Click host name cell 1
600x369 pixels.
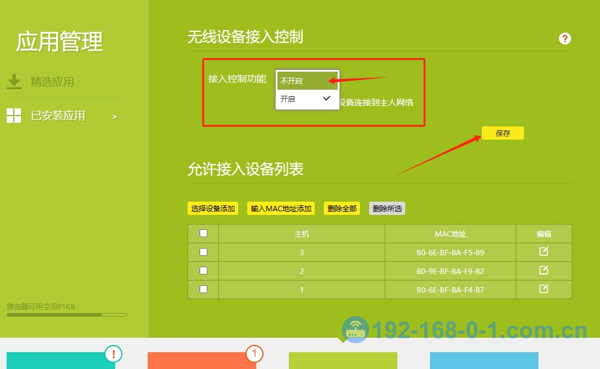302,290
